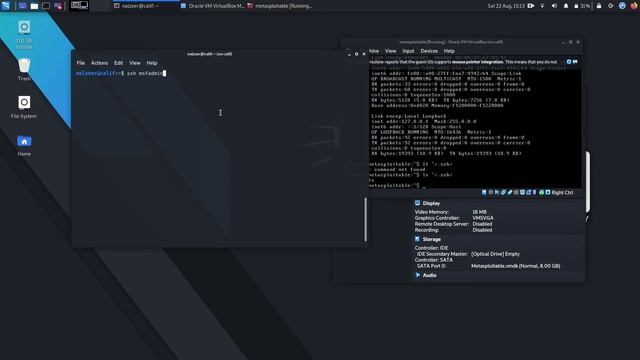
Task: Click the Metasploitable.vmdk storage link
Action: coord(516,266)
